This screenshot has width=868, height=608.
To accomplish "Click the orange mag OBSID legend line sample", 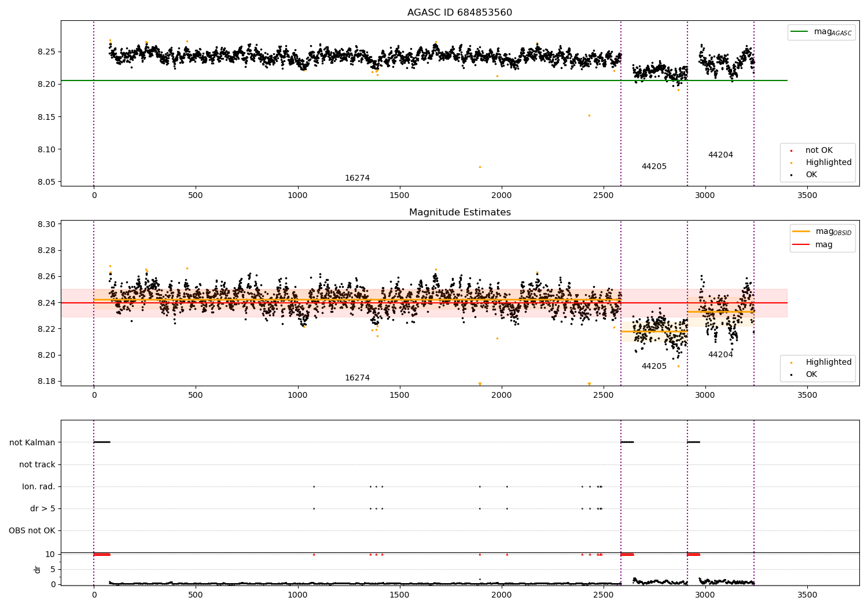I will [801, 232].
